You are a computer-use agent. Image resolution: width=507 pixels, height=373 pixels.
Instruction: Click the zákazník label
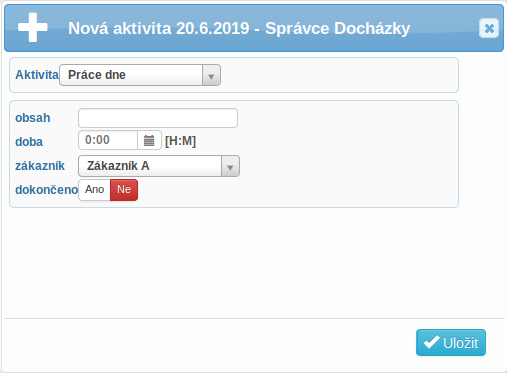40,166
